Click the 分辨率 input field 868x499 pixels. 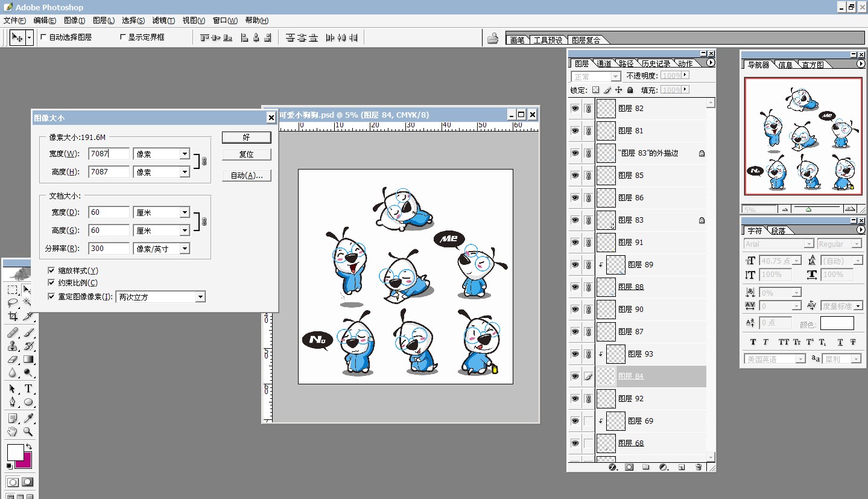click(109, 249)
